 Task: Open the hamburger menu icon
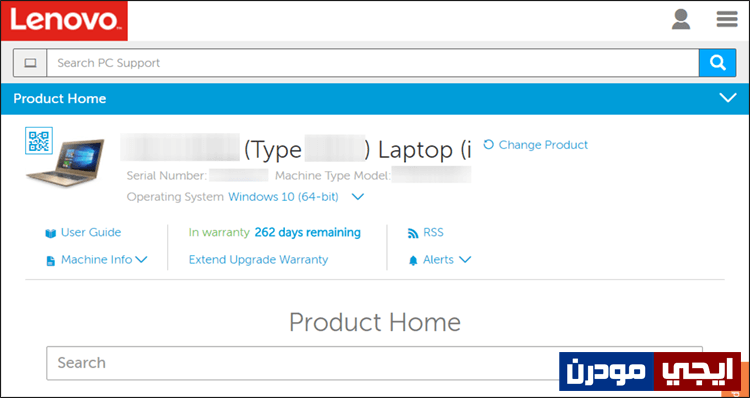click(727, 20)
